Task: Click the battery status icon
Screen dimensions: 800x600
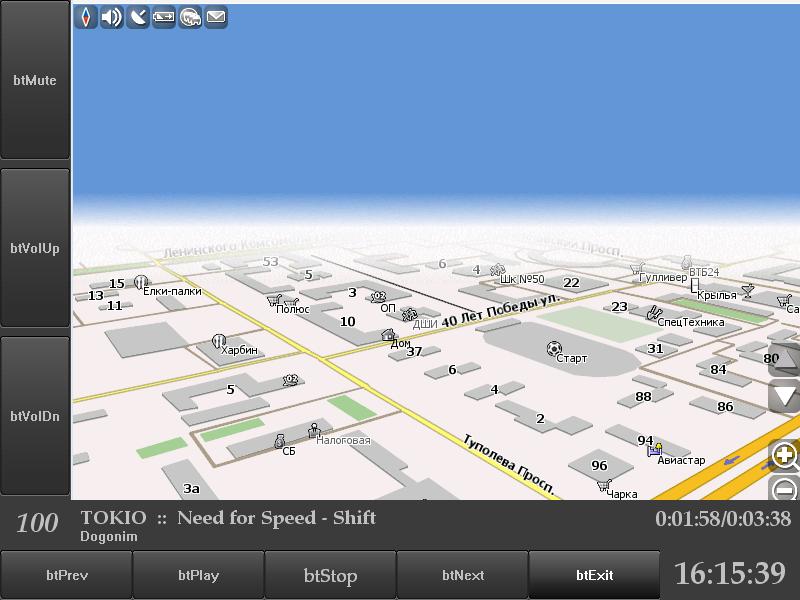Action: 164,16
